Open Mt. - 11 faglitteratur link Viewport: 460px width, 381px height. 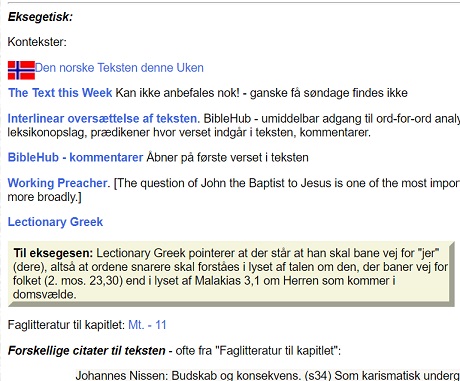147,325
